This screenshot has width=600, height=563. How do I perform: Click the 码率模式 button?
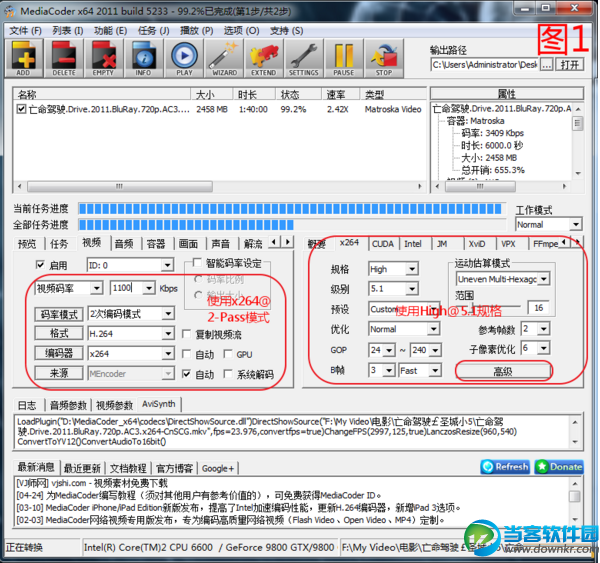[59, 314]
